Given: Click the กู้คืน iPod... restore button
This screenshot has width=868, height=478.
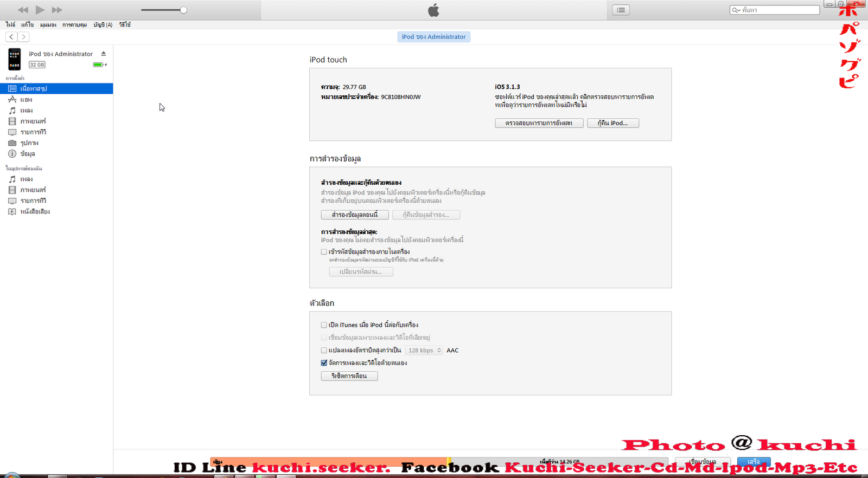Looking at the screenshot, I should coord(612,123).
